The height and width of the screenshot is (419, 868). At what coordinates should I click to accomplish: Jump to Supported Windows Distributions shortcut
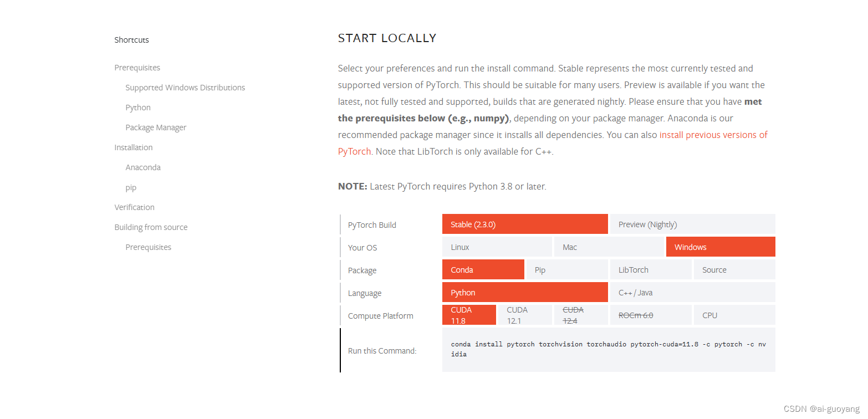point(185,88)
